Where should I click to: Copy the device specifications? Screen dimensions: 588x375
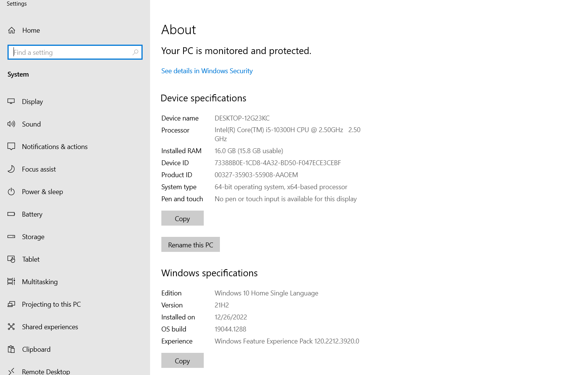(x=182, y=218)
